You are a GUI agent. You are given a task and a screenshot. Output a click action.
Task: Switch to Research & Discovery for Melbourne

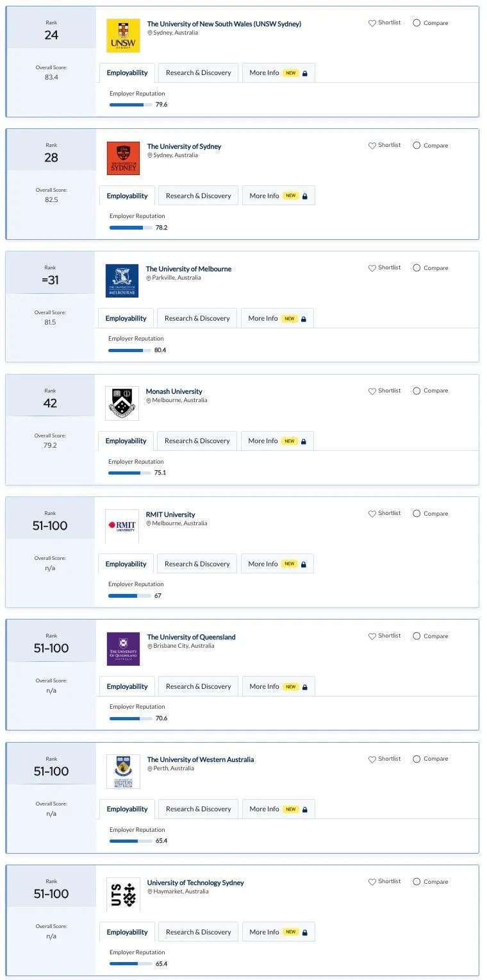coord(197,318)
